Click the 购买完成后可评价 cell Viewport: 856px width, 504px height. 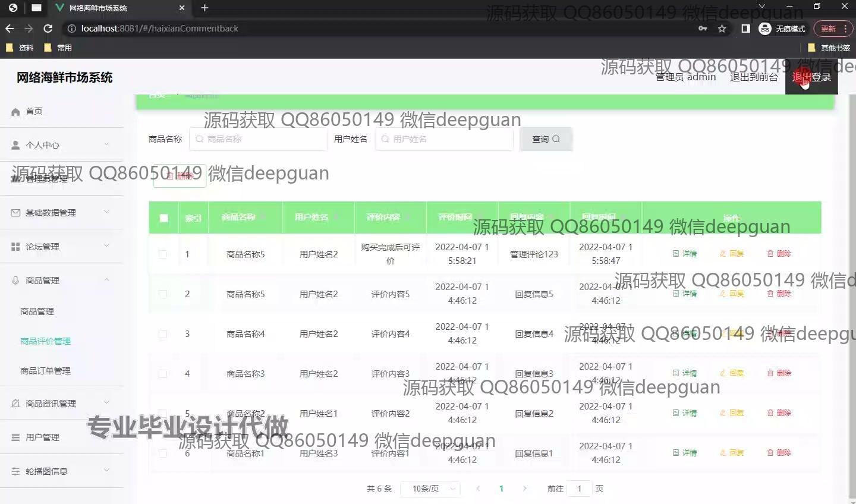391,254
